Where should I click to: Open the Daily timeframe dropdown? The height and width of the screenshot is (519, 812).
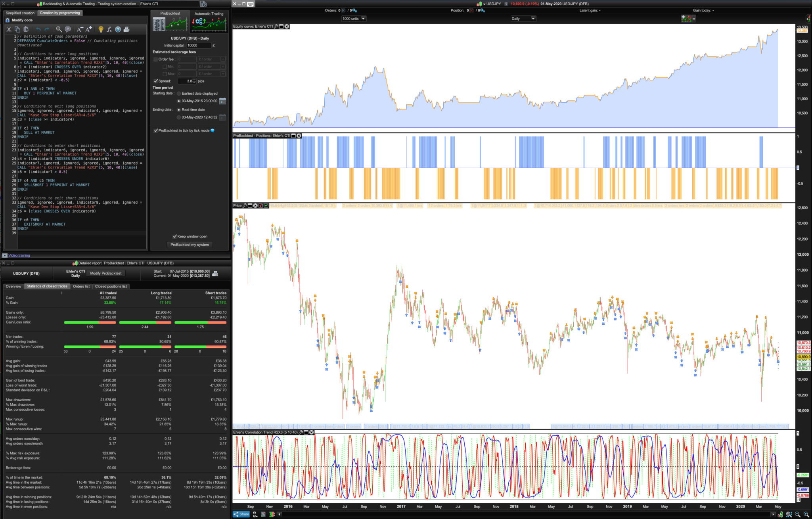coord(533,19)
